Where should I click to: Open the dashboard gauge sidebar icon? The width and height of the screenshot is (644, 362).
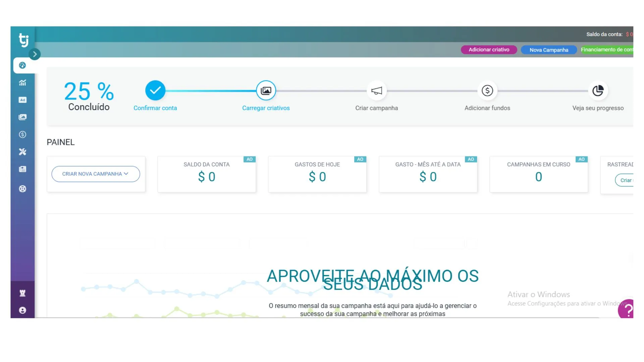click(x=22, y=65)
